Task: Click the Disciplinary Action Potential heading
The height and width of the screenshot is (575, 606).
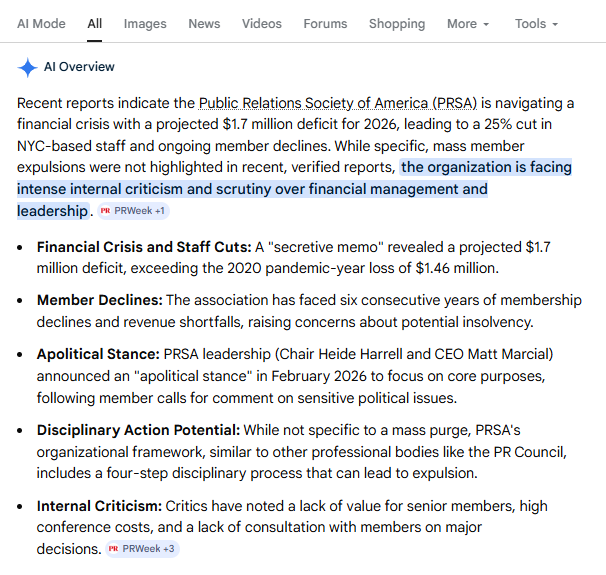Action: click(138, 429)
